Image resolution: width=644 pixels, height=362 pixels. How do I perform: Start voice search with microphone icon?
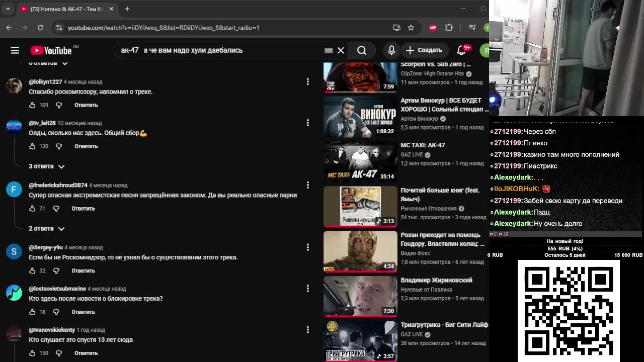[x=391, y=50]
